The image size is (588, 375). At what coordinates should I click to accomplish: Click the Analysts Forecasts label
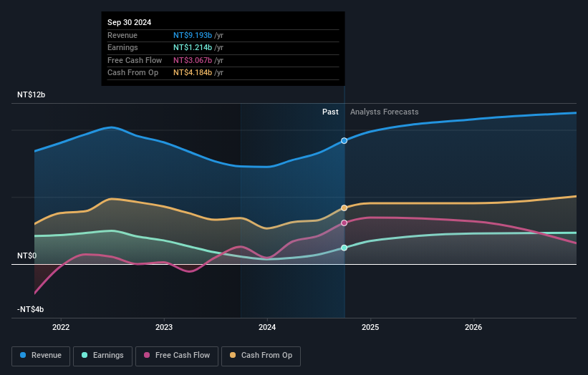(x=385, y=112)
